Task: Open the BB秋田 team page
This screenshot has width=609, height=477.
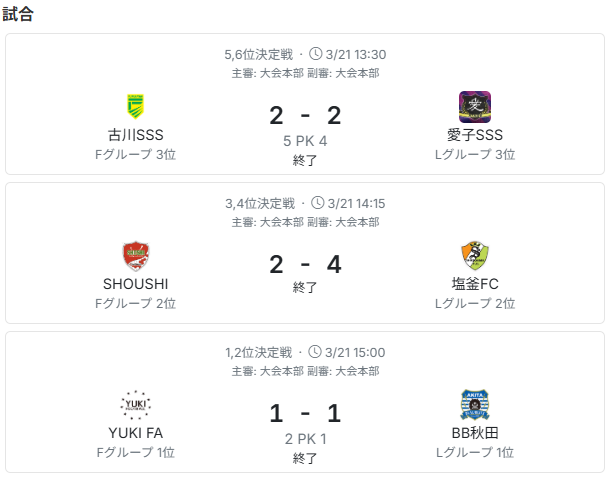Action: pyautogui.click(x=474, y=433)
